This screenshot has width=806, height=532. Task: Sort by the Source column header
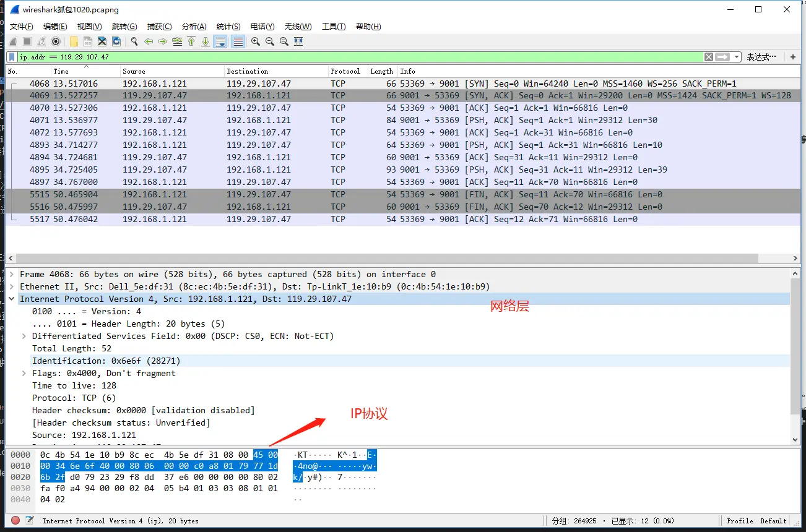[x=172, y=71]
